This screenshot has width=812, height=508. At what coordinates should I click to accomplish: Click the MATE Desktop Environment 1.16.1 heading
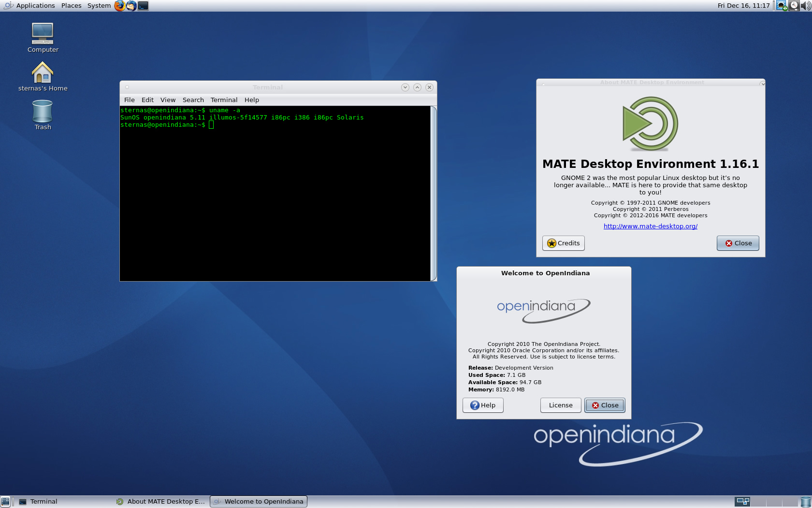[650, 164]
